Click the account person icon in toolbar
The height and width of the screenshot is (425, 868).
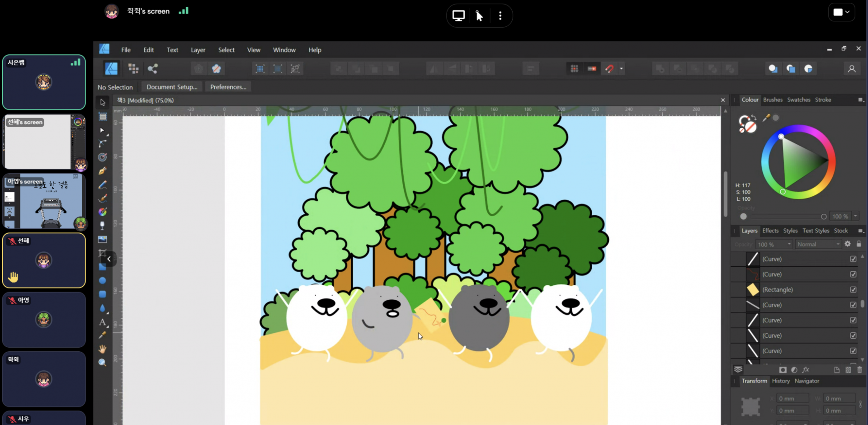852,69
